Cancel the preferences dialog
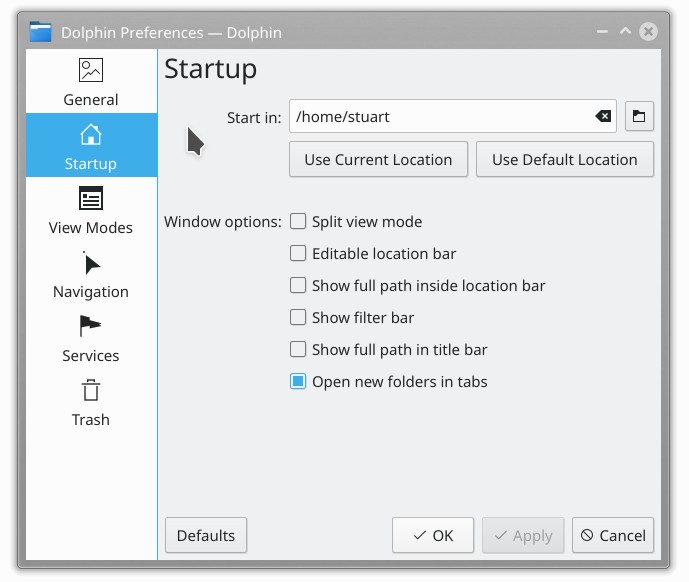This screenshot has height=582, width=689. click(614, 536)
